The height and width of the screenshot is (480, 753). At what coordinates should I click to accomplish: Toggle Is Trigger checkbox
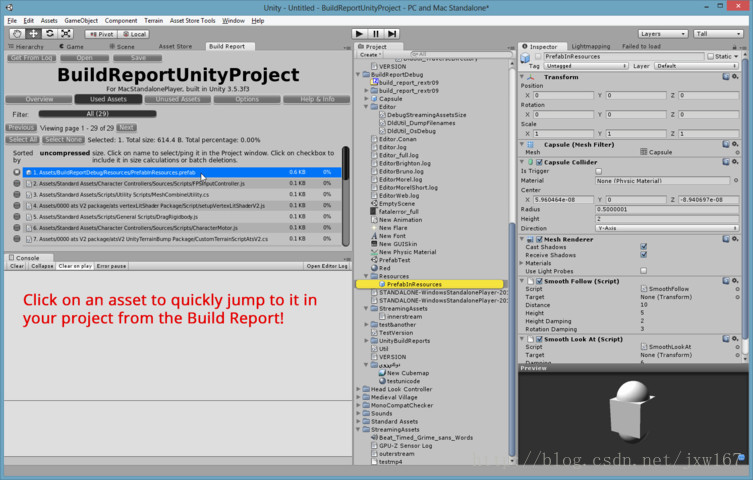click(x=598, y=171)
